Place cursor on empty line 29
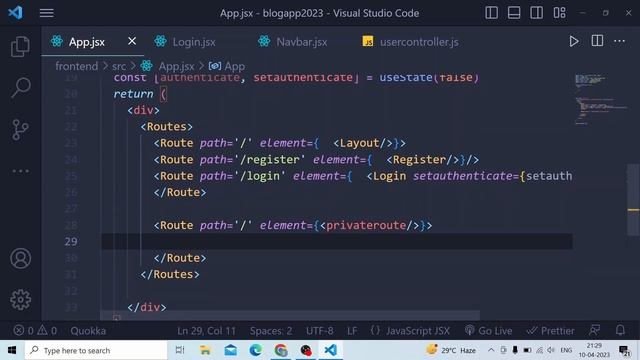 [x=337, y=241]
